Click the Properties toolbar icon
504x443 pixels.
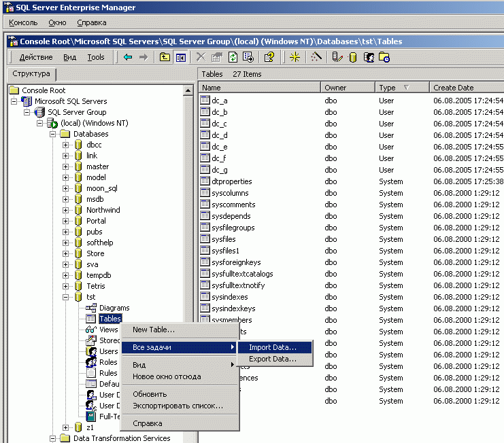pyautogui.click(x=217, y=58)
